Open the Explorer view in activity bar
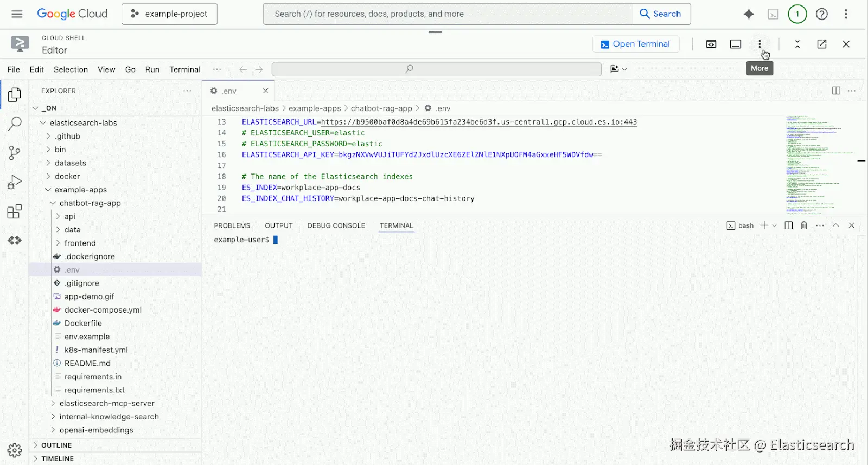Viewport: 868px width, 465px height. [15, 95]
